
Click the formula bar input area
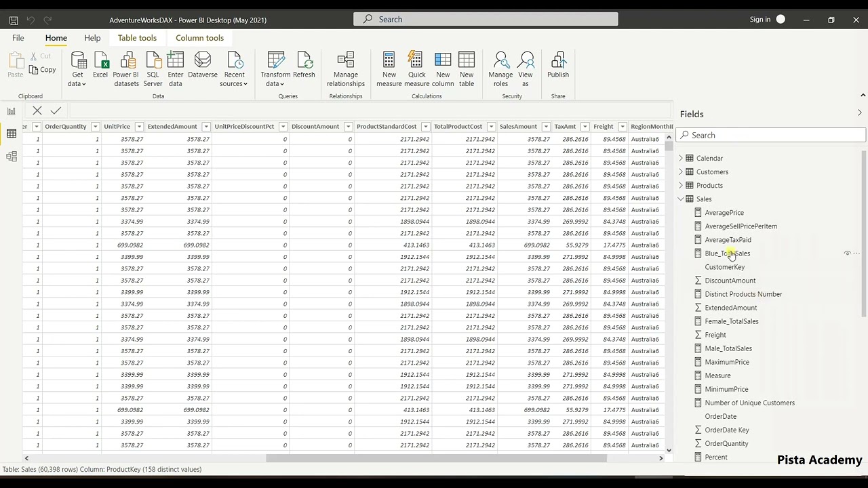pos(370,110)
